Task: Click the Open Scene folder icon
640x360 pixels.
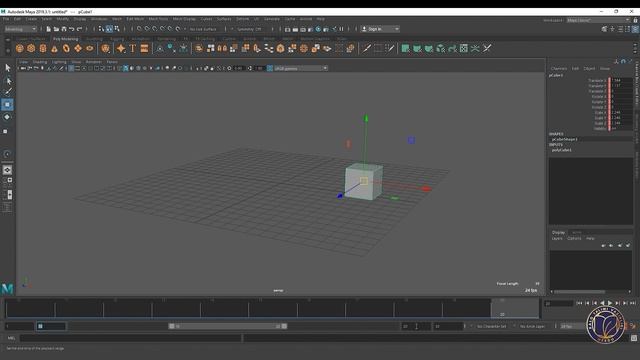Action: pos(56,29)
